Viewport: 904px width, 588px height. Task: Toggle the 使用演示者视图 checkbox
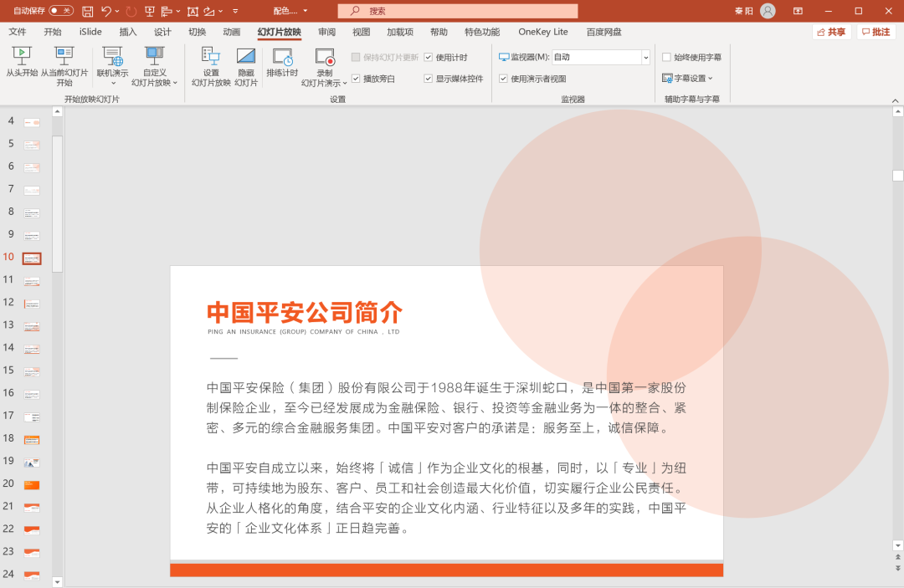503,79
